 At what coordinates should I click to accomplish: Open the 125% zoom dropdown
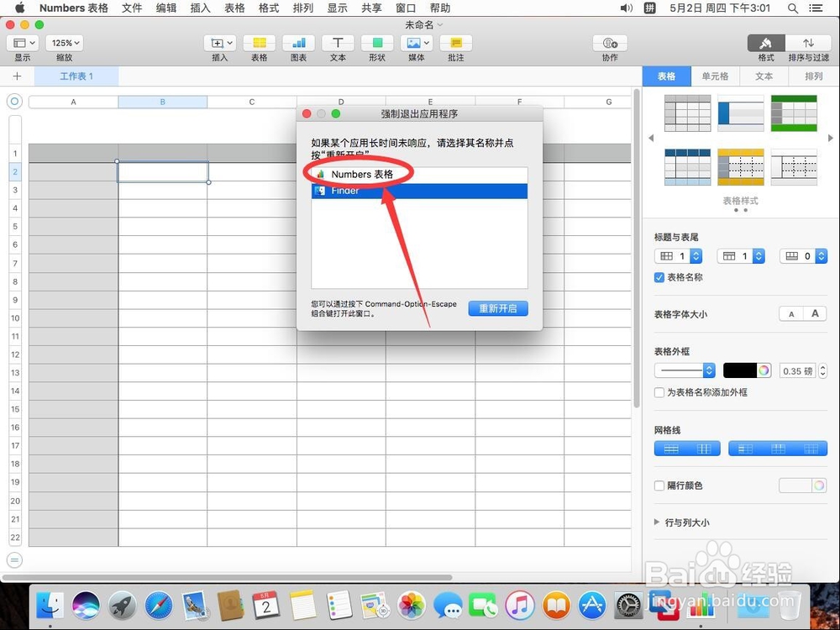pos(65,42)
